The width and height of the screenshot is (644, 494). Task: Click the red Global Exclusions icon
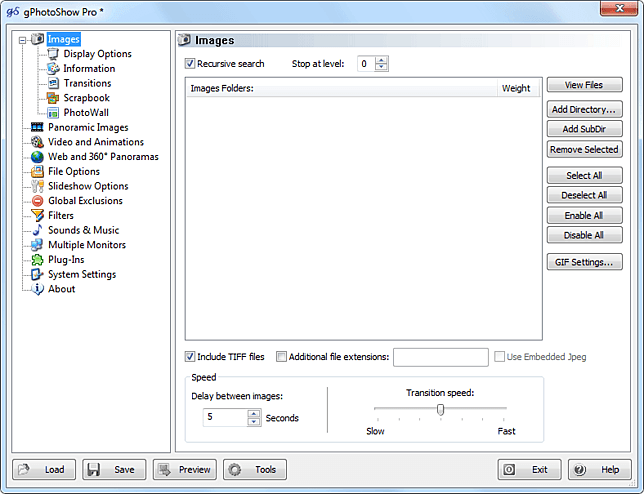pos(37,201)
